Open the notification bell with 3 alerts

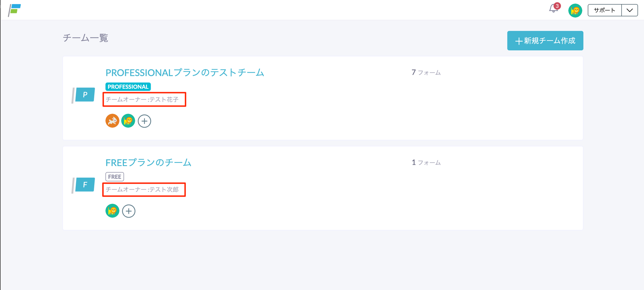(x=553, y=8)
